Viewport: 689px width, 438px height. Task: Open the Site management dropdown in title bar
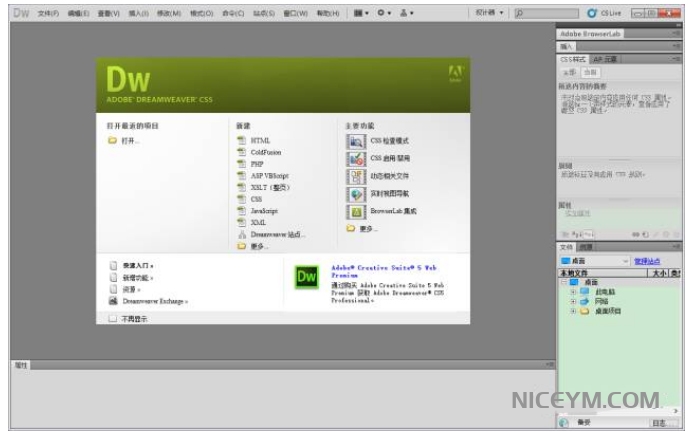406,13
